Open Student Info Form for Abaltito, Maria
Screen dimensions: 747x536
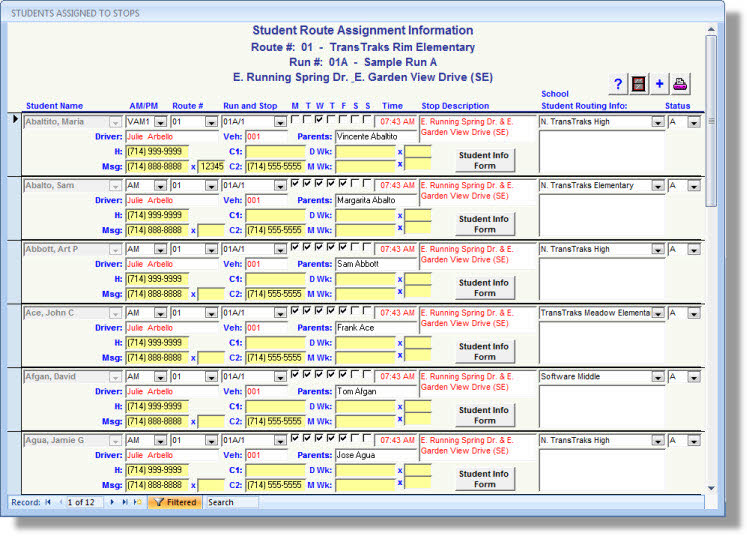[x=485, y=161]
